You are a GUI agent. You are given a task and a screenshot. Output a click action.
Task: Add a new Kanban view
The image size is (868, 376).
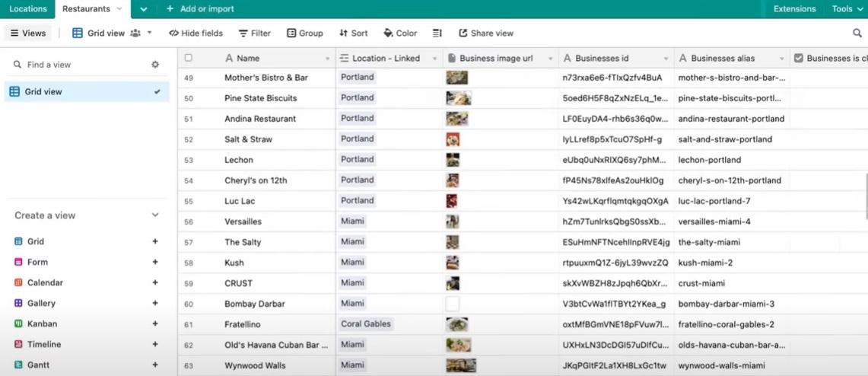155,323
